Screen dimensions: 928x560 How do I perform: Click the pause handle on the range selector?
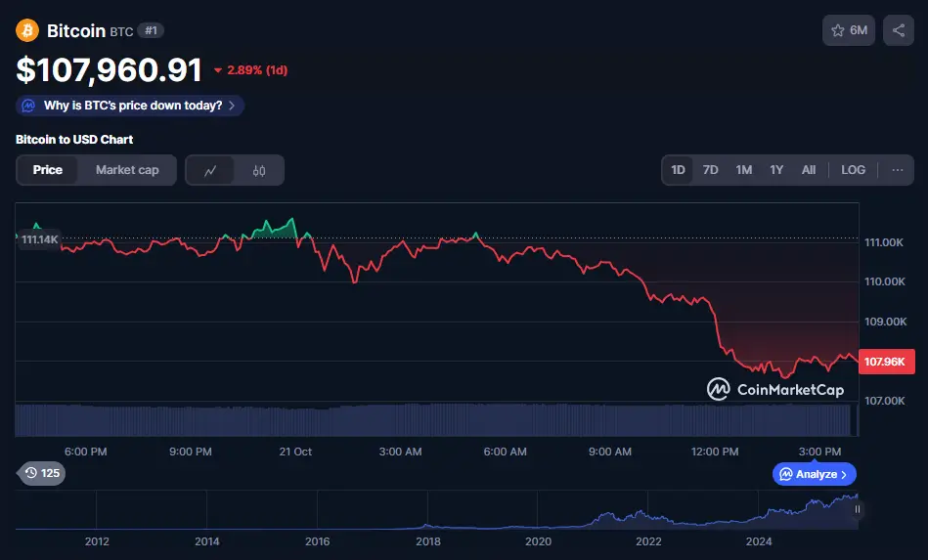(857, 509)
